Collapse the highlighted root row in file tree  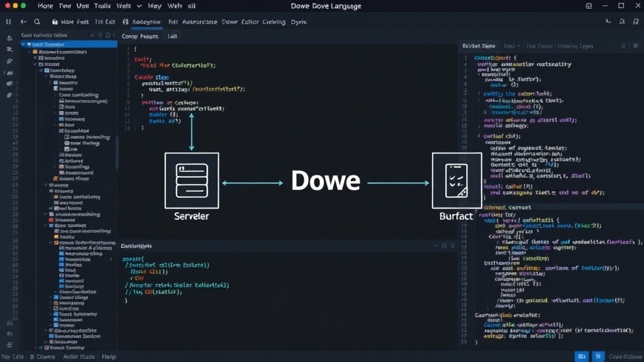(x=24, y=45)
